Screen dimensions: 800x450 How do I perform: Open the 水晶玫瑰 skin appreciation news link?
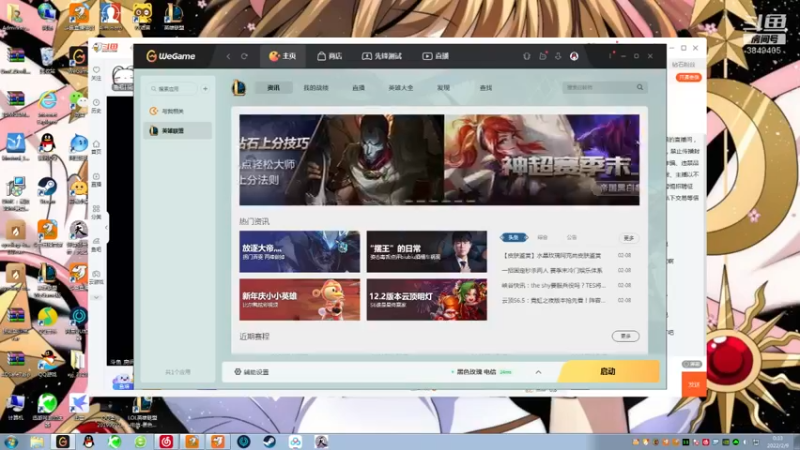551,255
